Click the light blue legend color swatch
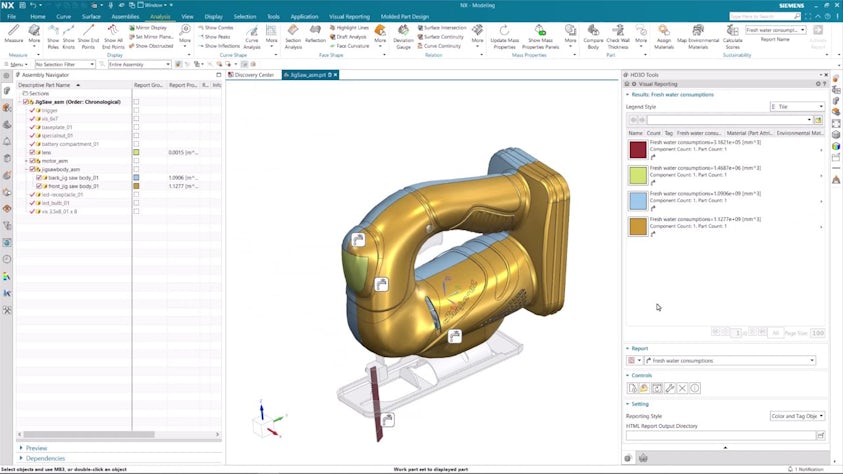 click(638, 200)
